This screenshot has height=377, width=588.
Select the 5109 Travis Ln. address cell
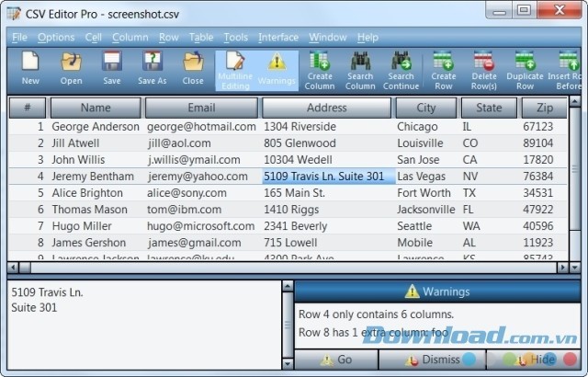click(328, 177)
